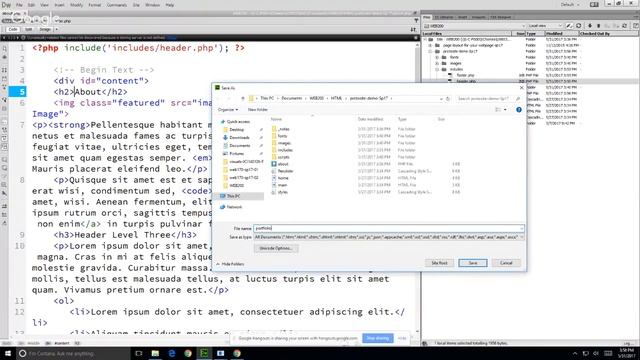Click the Cancel button in Save As dialog
The width and height of the screenshot is (640, 360).
(506, 263)
